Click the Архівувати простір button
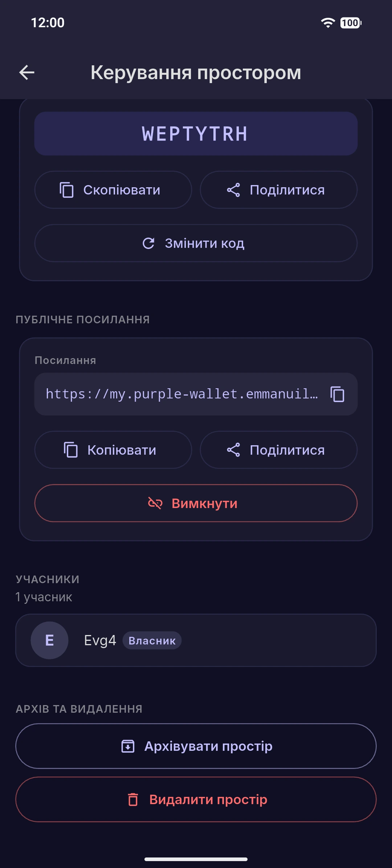392x868 pixels. (x=196, y=746)
